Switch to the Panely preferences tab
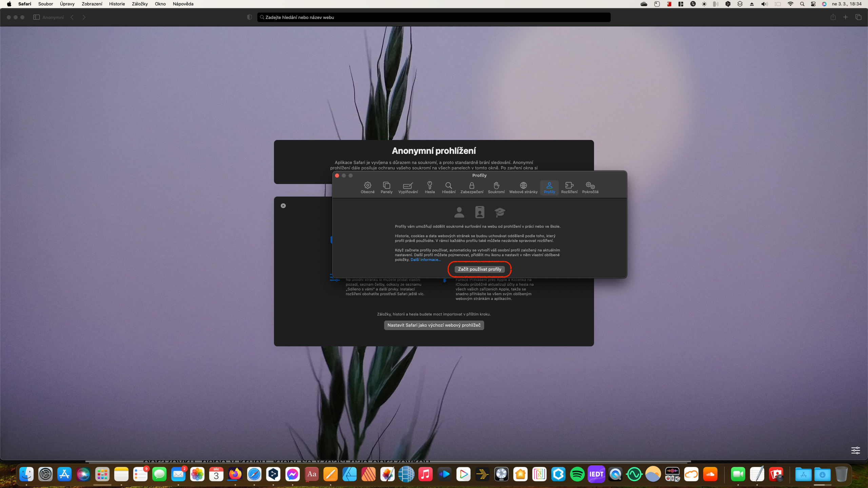Screen dimensions: 868x488 point(386,187)
